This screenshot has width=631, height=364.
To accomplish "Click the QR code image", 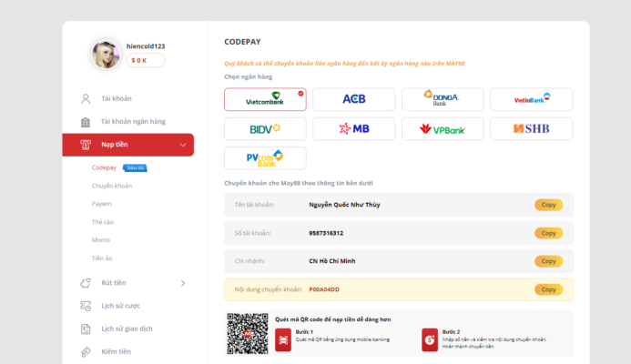I will point(248,333).
